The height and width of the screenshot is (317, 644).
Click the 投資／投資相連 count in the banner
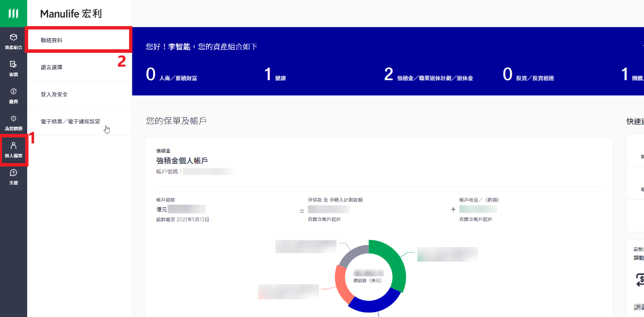click(528, 75)
